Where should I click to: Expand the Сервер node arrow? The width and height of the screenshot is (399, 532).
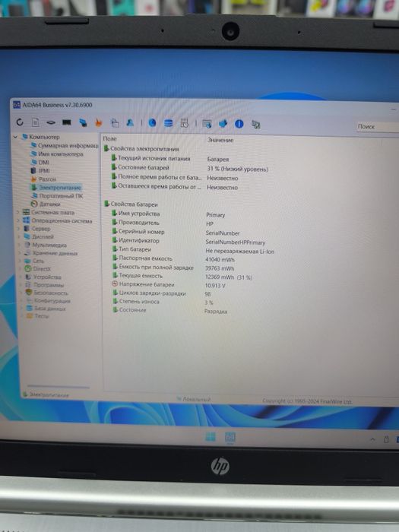click(18, 229)
